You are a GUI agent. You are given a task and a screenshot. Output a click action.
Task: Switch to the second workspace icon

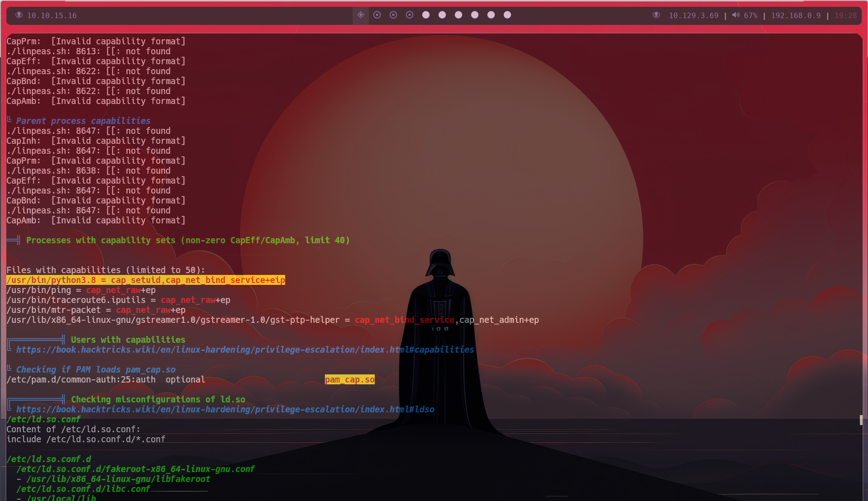377,15
